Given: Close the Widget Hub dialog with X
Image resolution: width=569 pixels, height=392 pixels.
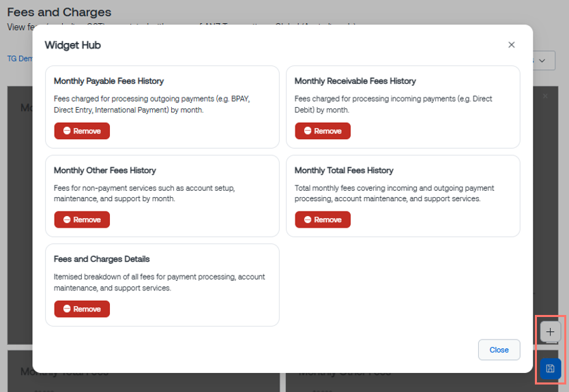Looking at the screenshot, I should click(511, 44).
